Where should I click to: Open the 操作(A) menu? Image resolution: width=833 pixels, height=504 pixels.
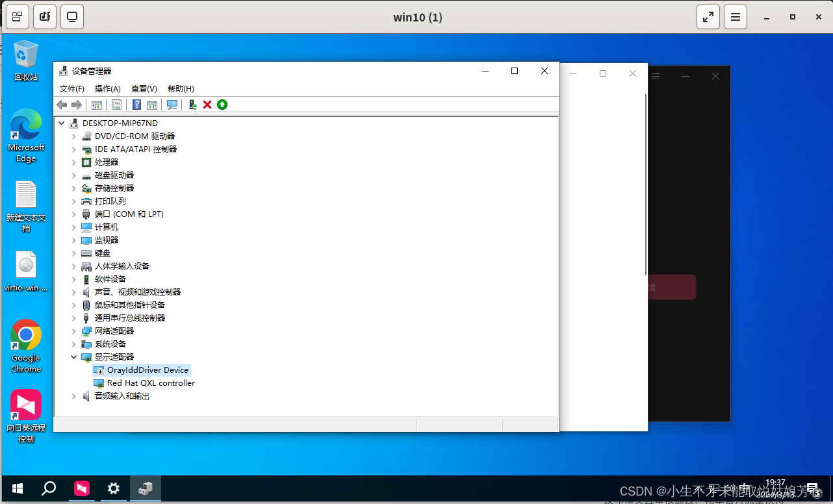click(107, 88)
